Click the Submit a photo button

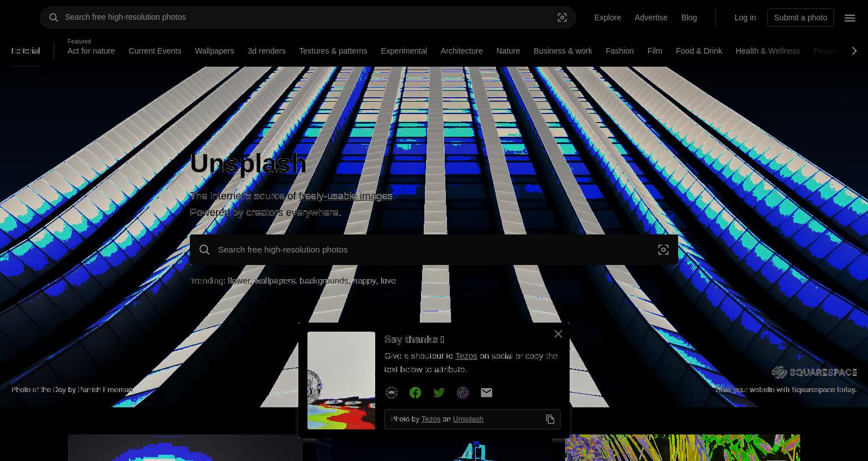coord(800,18)
